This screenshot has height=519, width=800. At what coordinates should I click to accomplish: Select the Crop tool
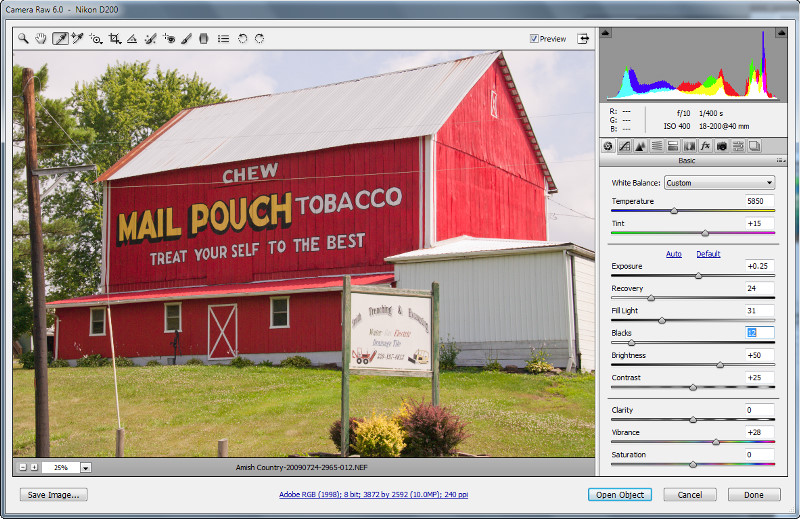[x=115, y=38]
